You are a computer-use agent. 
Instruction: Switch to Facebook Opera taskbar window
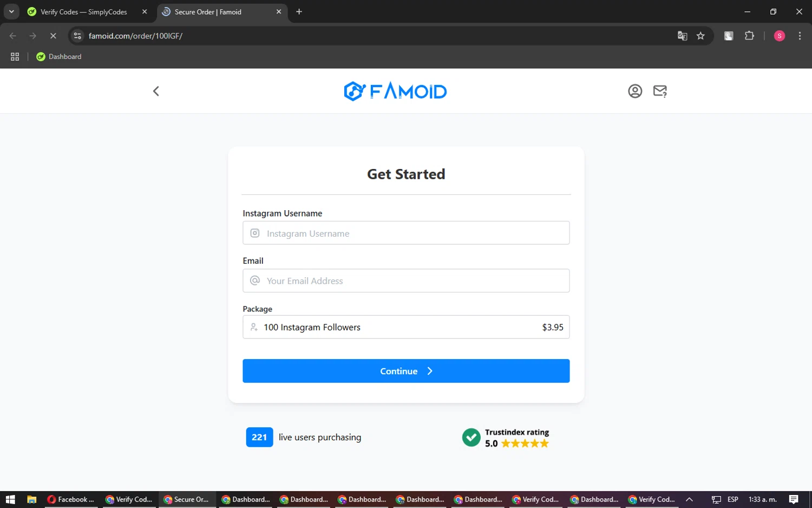70,499
